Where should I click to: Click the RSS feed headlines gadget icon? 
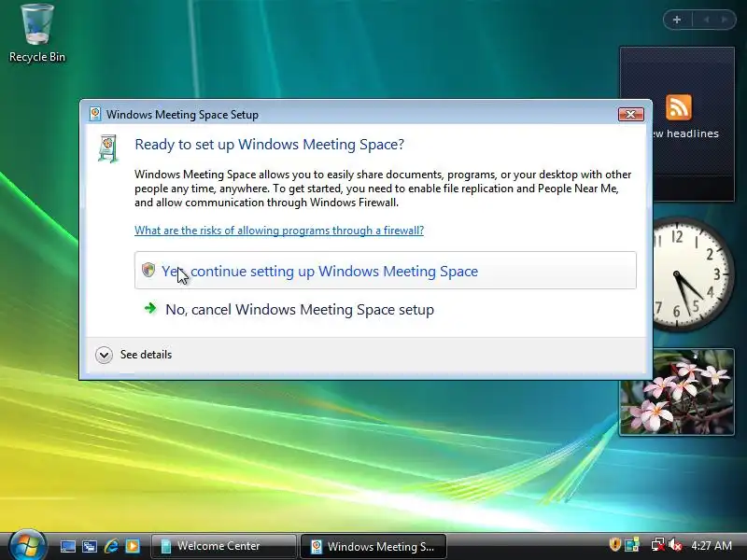679,107
